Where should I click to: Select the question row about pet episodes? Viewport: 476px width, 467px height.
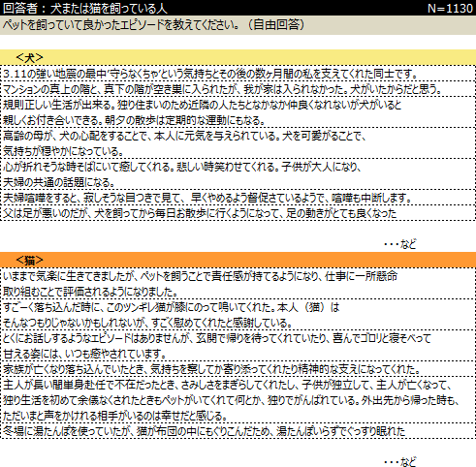238,25
